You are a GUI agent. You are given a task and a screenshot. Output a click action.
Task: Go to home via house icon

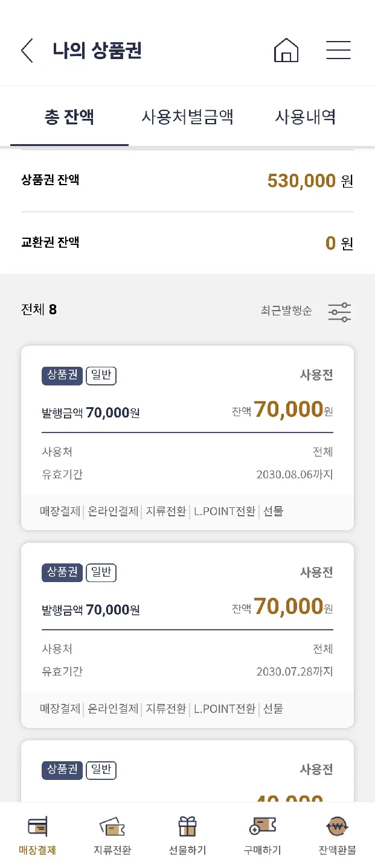tap(286, 51)
